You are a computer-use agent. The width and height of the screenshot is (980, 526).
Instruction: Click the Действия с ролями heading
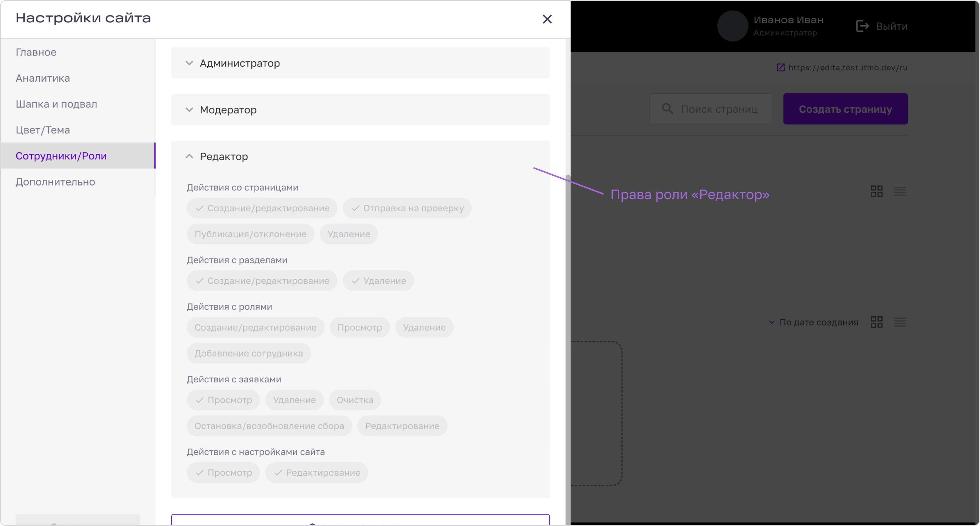(229, 306)
